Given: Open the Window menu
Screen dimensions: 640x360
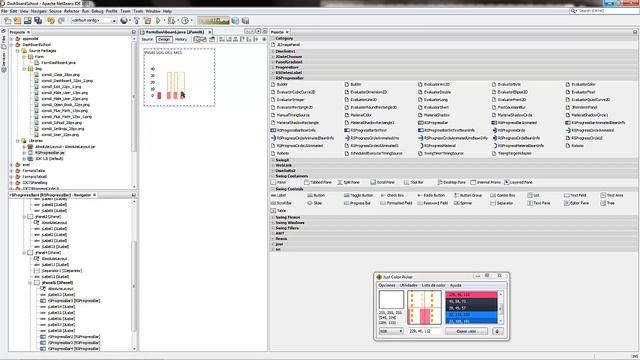Looking at the screenshot, I should (153, 11).
